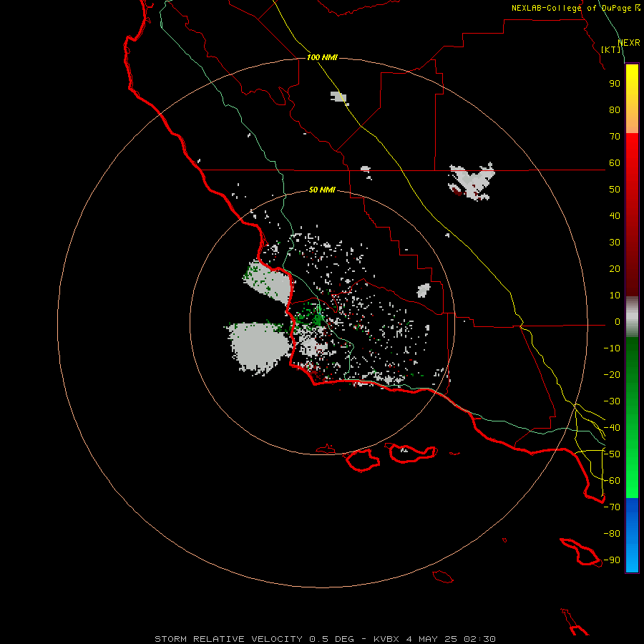Image resolution: width=644 pixels, height=644 pixels.
Task: Click the NEXR label at top right
Action: (x=629, y=43)
